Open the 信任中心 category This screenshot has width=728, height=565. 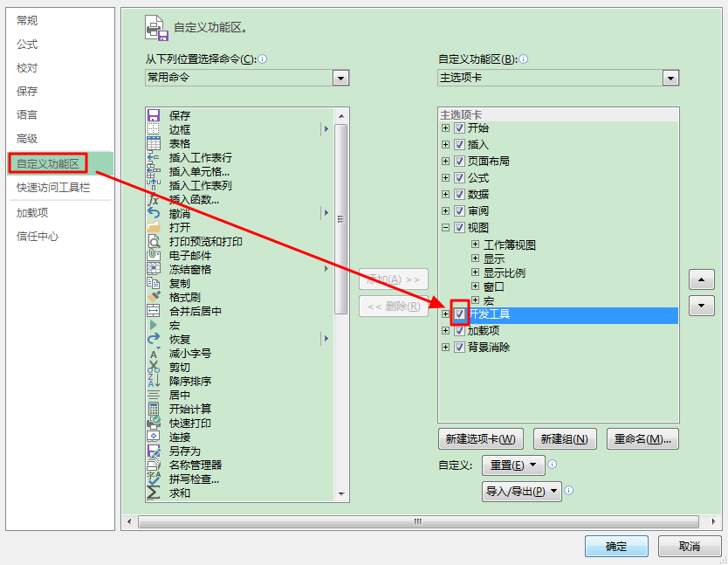pyautogui.click(x=38, y=237)
